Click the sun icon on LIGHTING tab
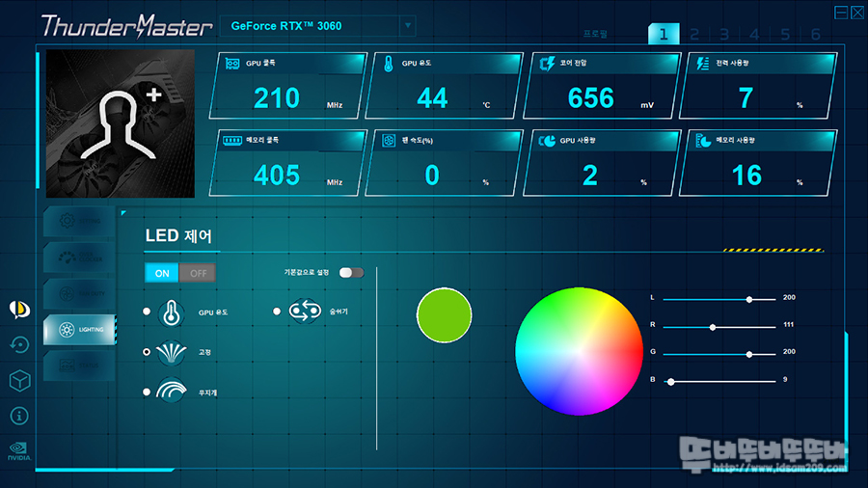Screen dimensions: 868x488 (67, 330)
